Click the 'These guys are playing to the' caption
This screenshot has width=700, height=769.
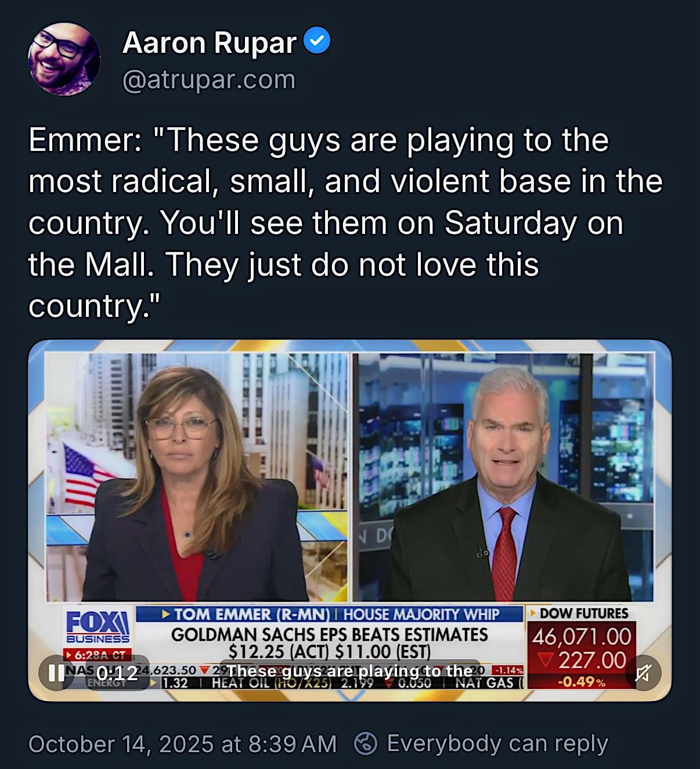(x=350, y=671)
